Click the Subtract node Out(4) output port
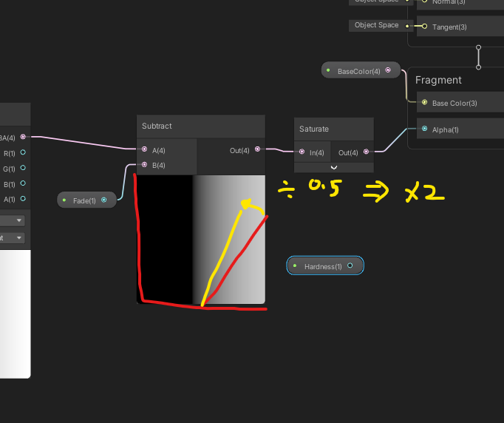The width and height of the screenshot is (504, 423). coord(257,149)
